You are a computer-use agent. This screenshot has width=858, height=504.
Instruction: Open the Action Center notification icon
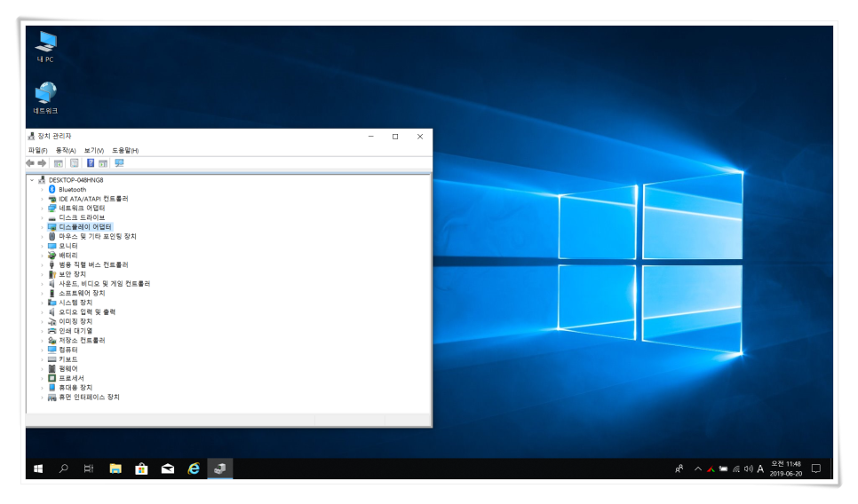(x=816, y=469)
